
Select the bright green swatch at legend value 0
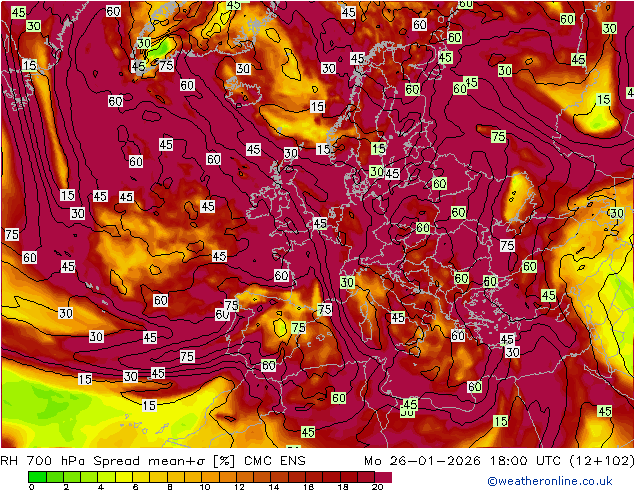pos(37,477)
